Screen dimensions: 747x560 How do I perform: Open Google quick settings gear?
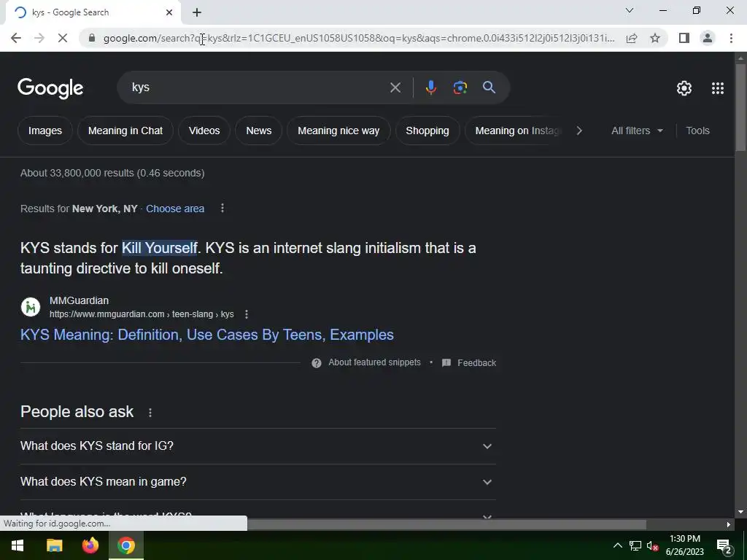pyautogui.click(x=684, y=88)
